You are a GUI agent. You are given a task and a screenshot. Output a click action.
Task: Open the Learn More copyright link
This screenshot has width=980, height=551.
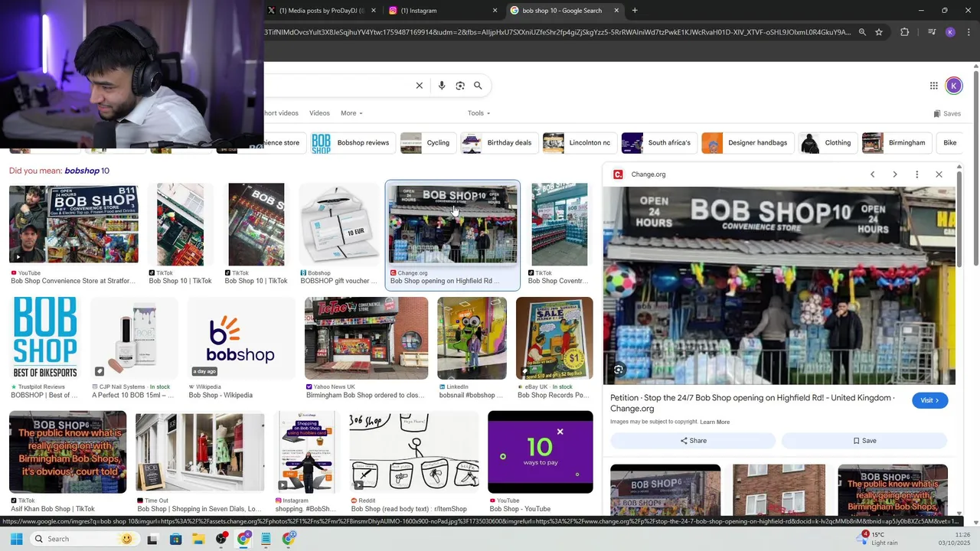coord(714,422)
